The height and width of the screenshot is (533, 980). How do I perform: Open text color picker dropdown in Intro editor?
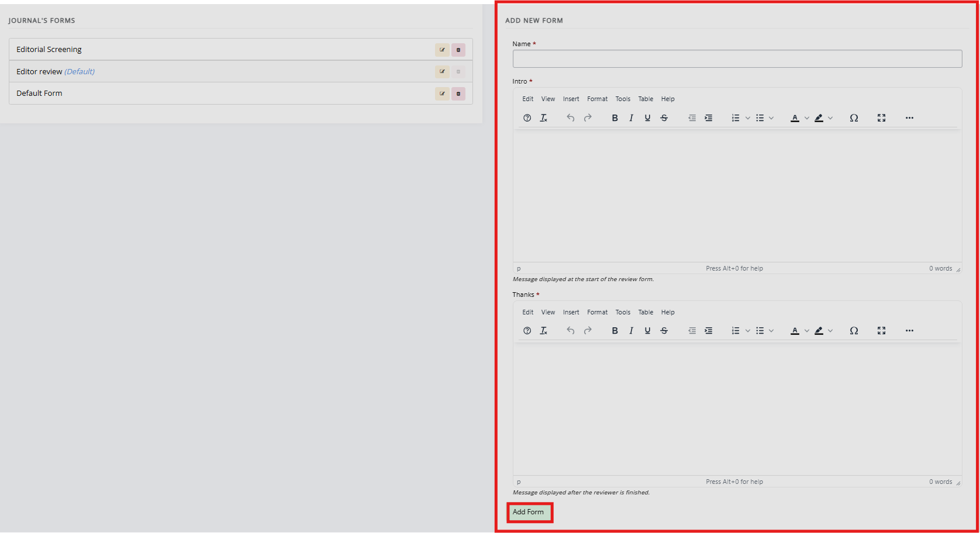click(x=807, y=118)
